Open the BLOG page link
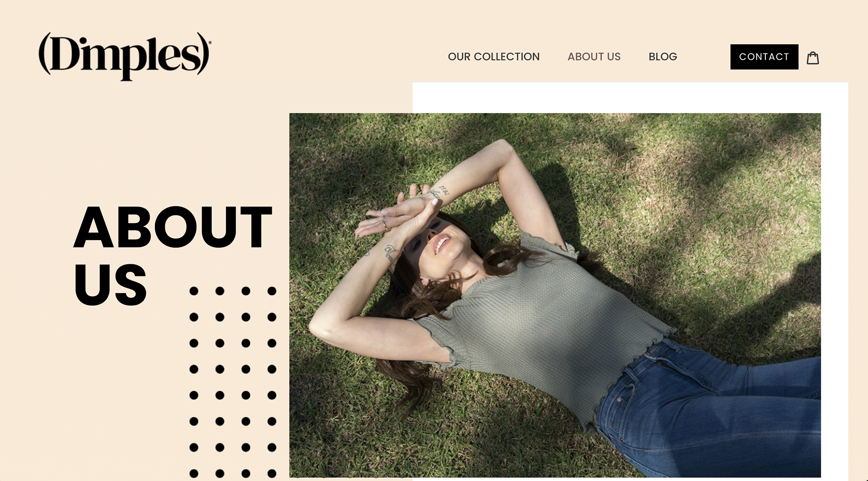The height and width of the screenshot is (481, 868). tap(663, 57)
